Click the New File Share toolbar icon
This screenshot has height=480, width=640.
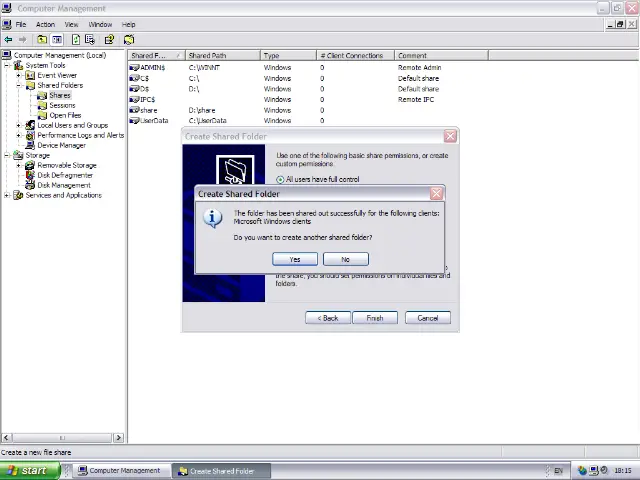(x=130, y=40)
